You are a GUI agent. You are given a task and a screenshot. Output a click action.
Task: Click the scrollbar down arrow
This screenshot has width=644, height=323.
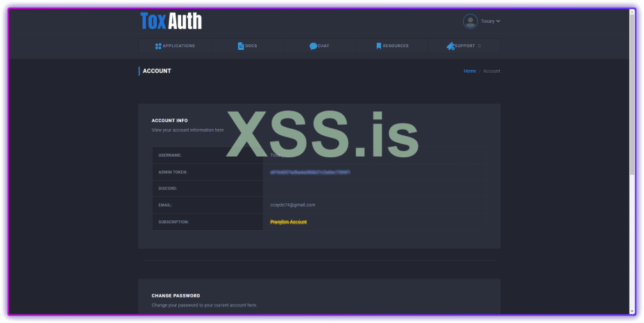pyautogui.click(x=632, y=312)
